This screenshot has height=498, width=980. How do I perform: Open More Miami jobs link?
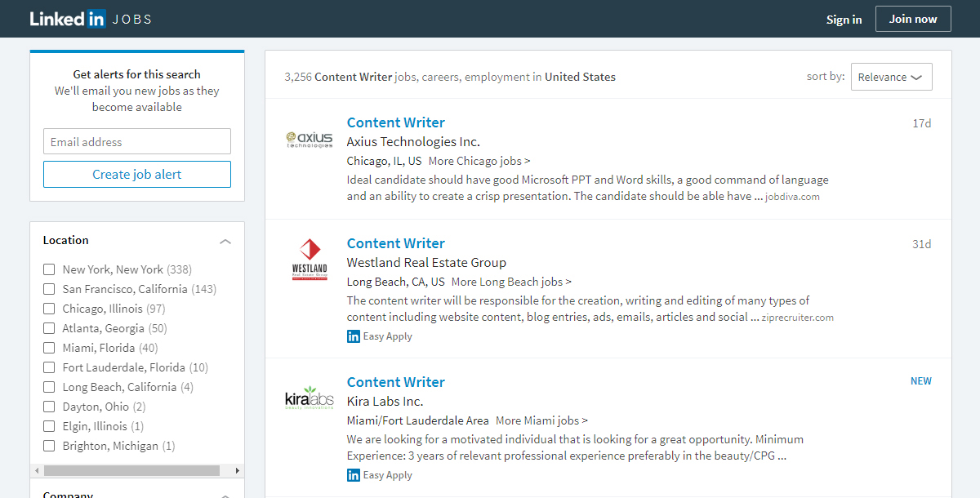click(541, 420)
